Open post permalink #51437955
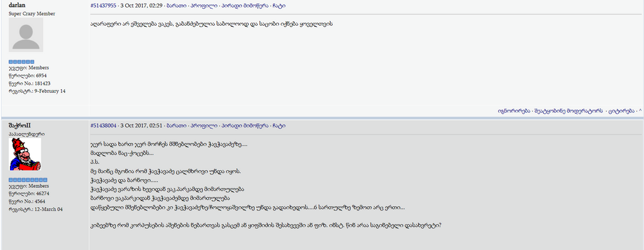This screenshot has width=644, height=250. 104,6
